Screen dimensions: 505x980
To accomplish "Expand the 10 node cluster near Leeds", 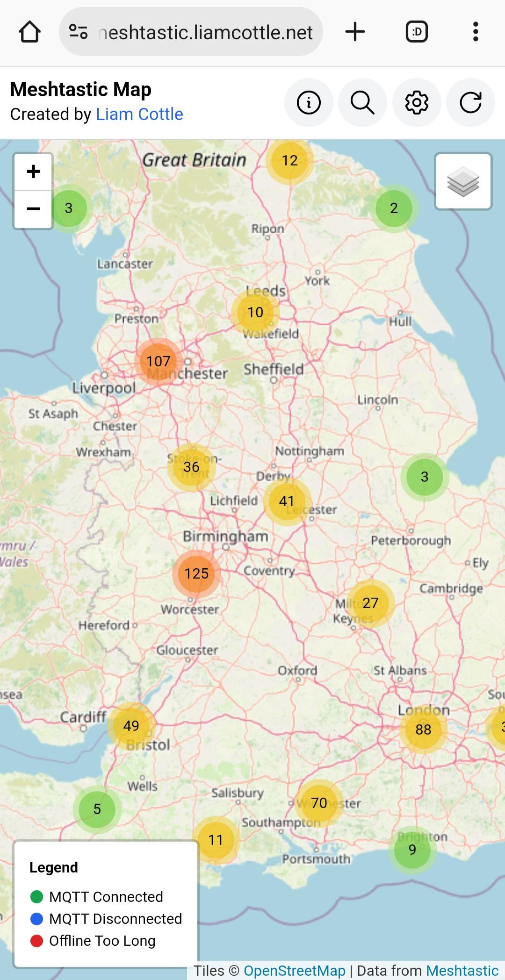I will [x=255, y=312].
